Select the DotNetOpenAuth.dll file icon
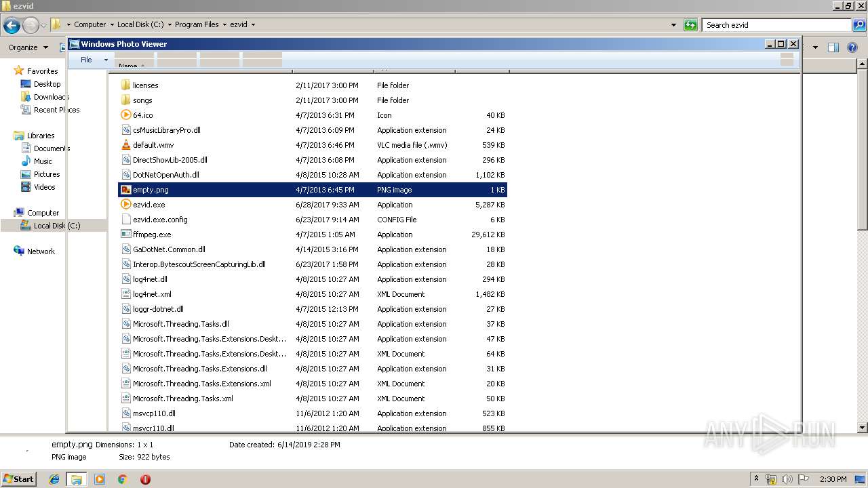Screen dimensions: 868x488 click(125, 175)
